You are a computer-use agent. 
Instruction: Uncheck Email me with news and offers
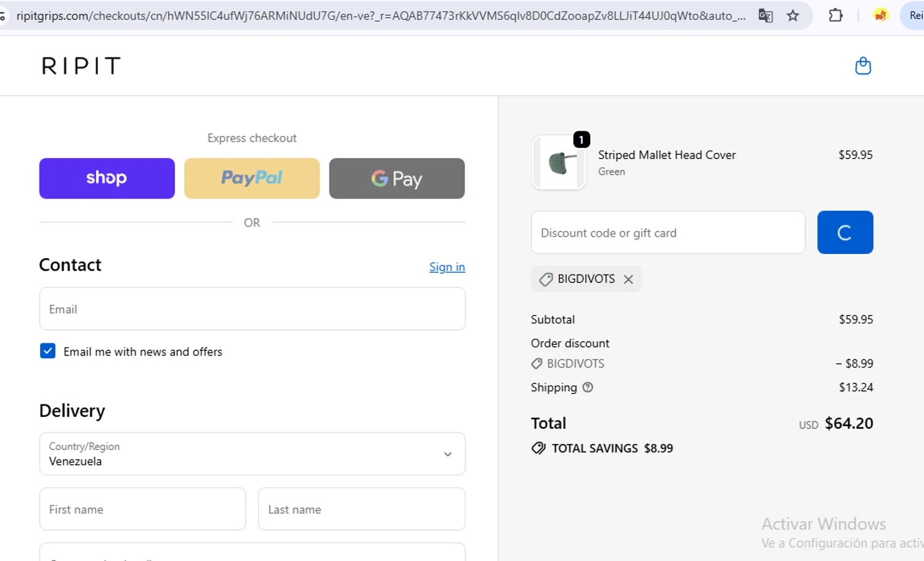47,351
